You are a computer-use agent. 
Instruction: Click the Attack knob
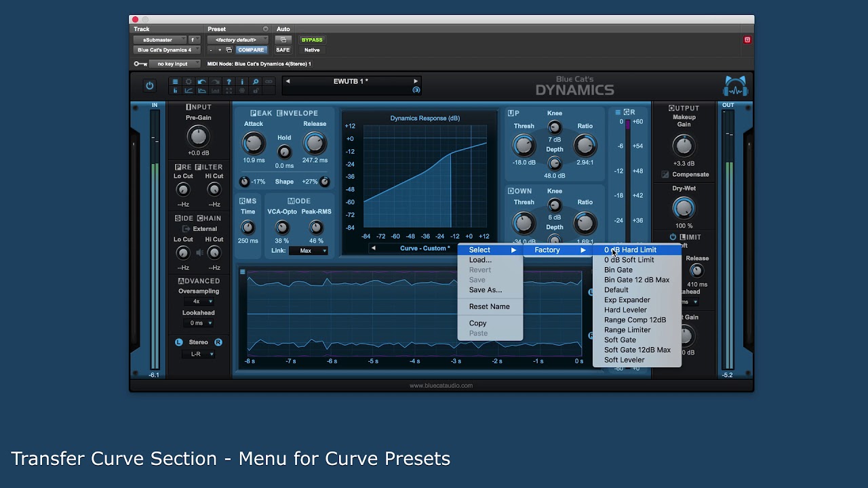[x=254, y=143]
